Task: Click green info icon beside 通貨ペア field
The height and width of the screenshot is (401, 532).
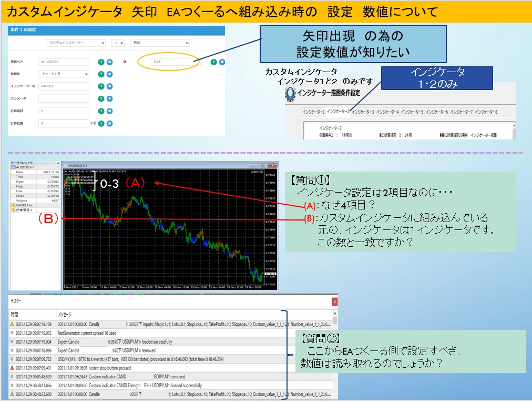Action: pyautogui.click(x=101, y=62)
